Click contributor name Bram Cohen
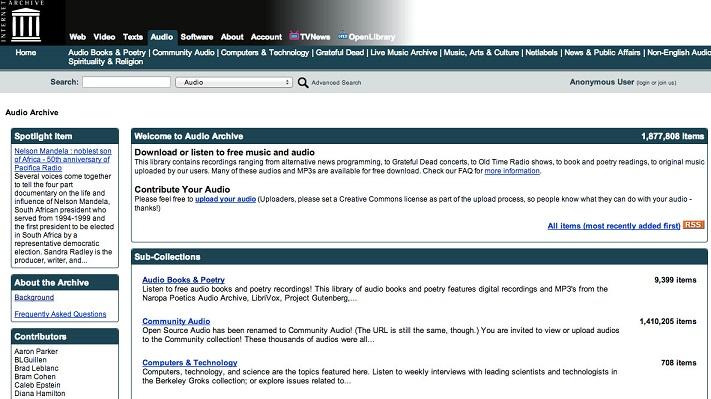711x399 pixels. pos(35,377)
